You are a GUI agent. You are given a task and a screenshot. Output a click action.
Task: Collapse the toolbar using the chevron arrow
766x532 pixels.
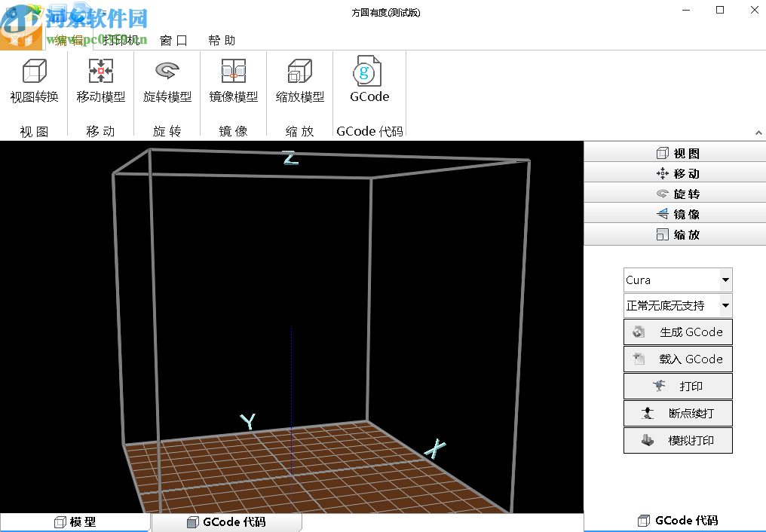(x=759, y=133)
